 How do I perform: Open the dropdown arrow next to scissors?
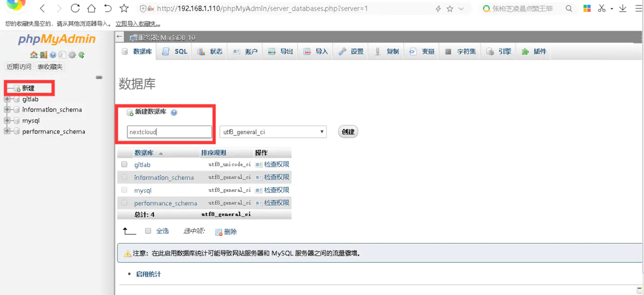[x=612, y=9]
